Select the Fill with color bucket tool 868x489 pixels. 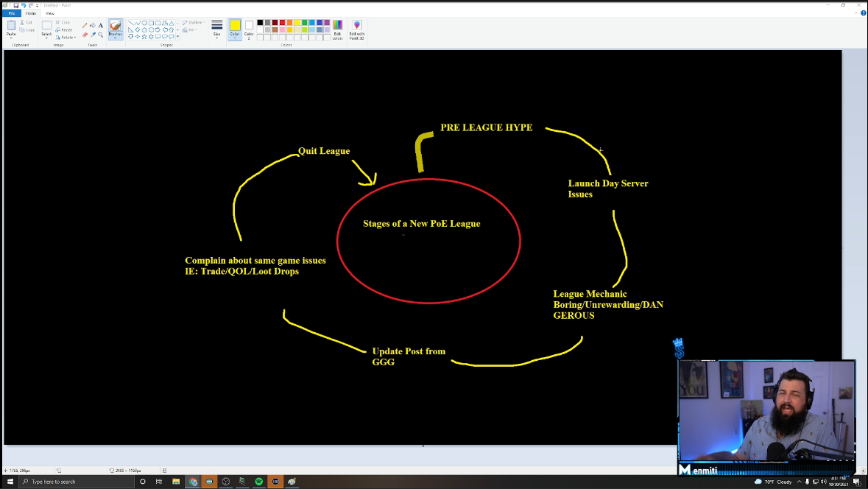click(93, 25)
